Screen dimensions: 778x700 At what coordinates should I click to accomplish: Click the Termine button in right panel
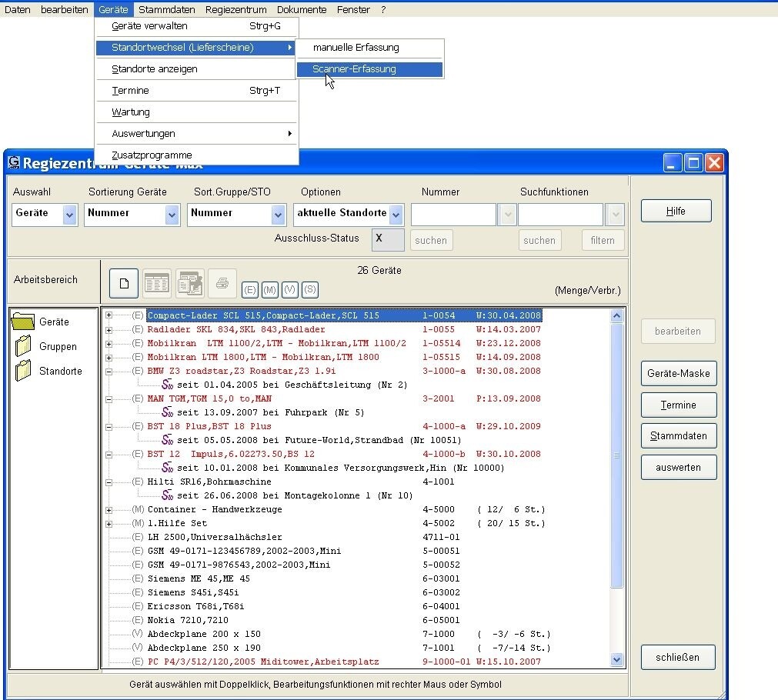(678, 405)
